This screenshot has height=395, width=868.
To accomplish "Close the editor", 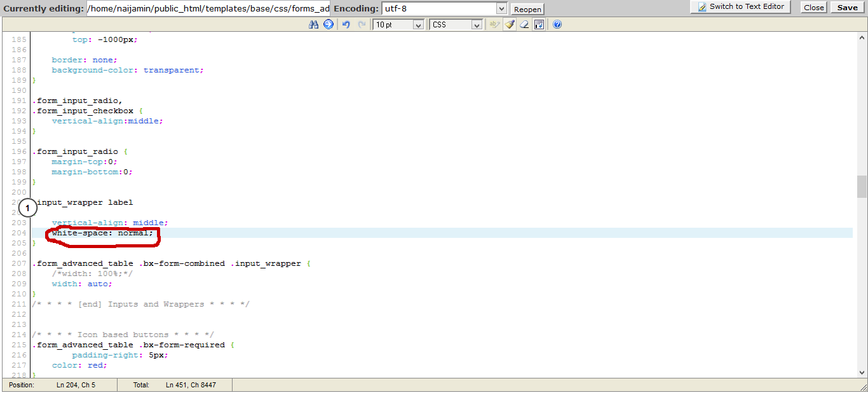I will tap(813, 8).
